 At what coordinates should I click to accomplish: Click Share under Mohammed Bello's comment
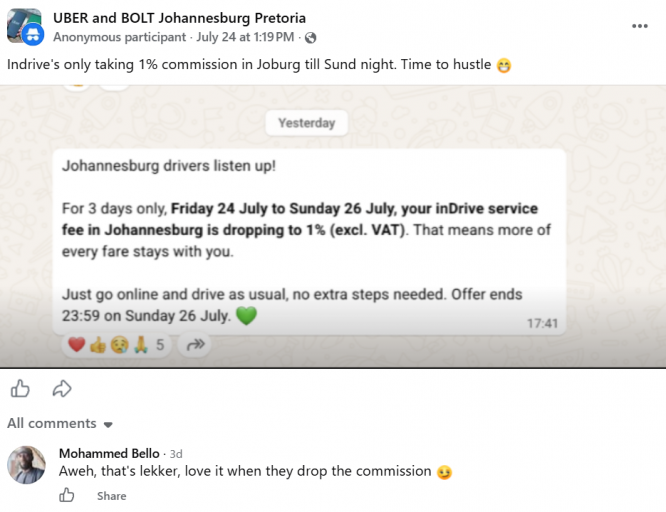tap(111, 496)
